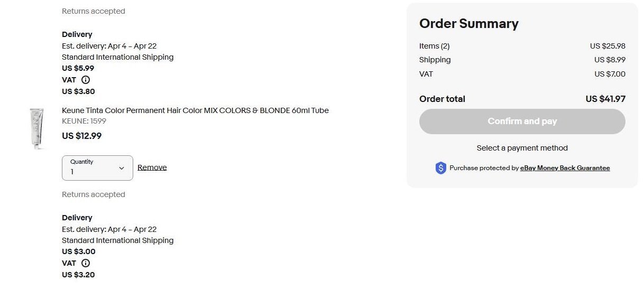Click the US $5.99 Standard International Shipping text
This screenshot has height=299, width=644.
[x=78, y=68]
